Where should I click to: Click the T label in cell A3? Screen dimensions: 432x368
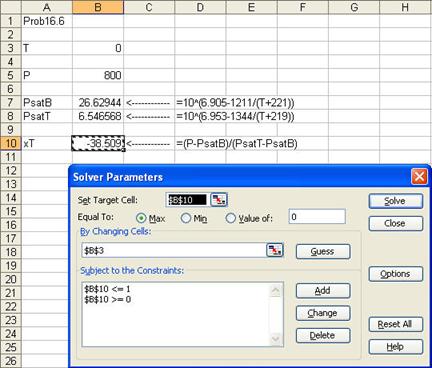(x=47, y=48)
